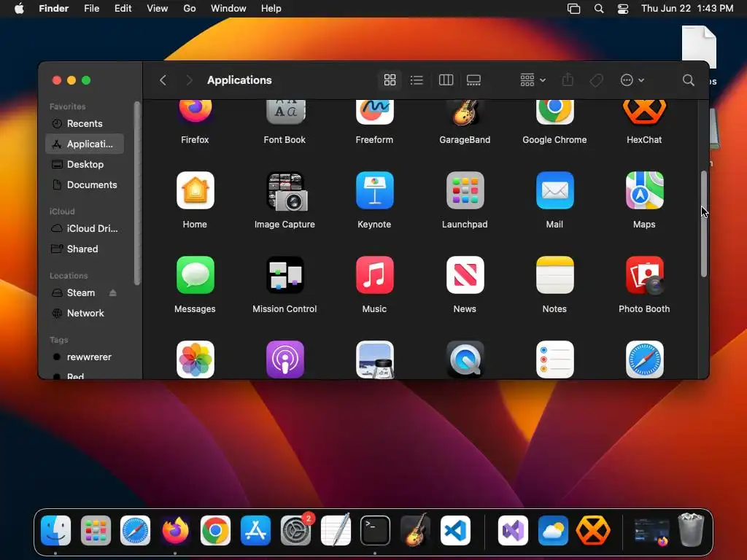
Task: Open the Edit menu
Action: (123, 9)
